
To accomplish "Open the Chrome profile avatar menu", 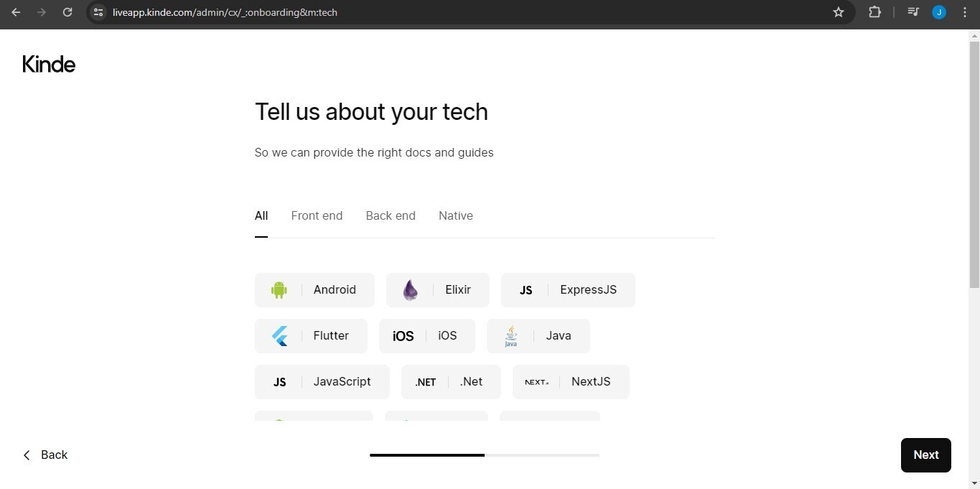I will 939,12.
